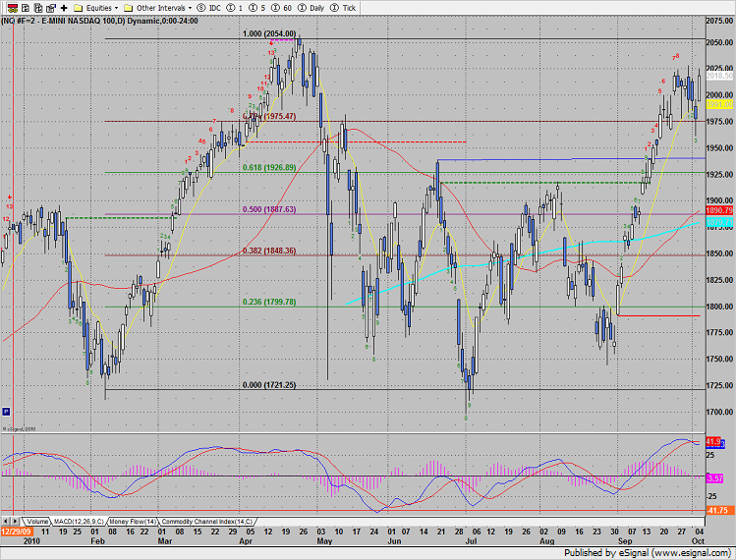Click the Oct month label on time axis
Image resolution: width=736 pixels, height=560 pixels.
[698, 540]
